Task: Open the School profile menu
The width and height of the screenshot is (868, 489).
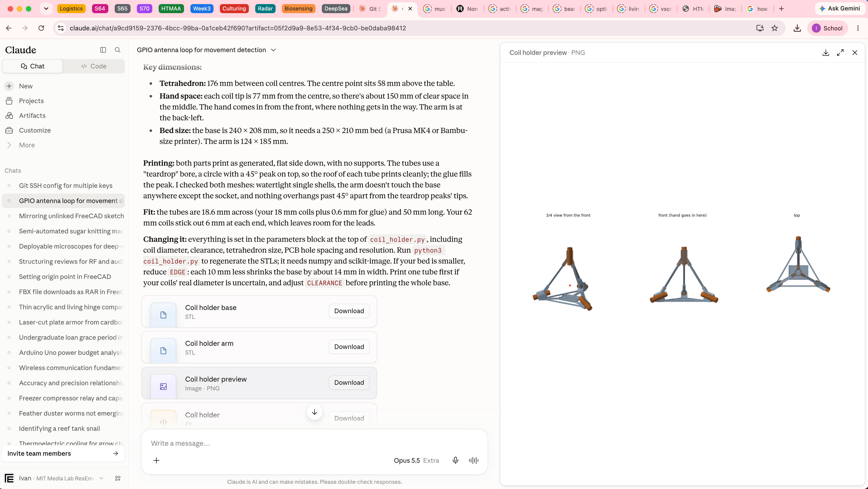Action: [x=827, y=28]
